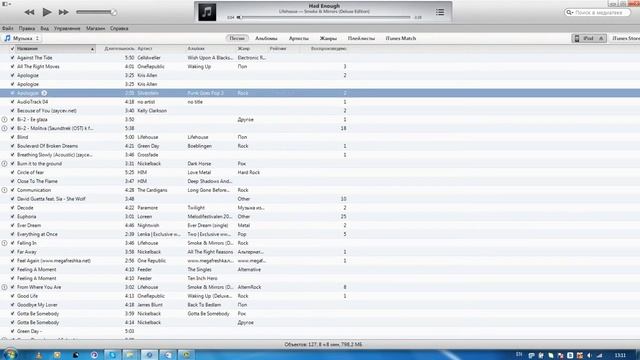
Task: Click the arrow icon next to selected Apologize
Action: click(44, 93)
